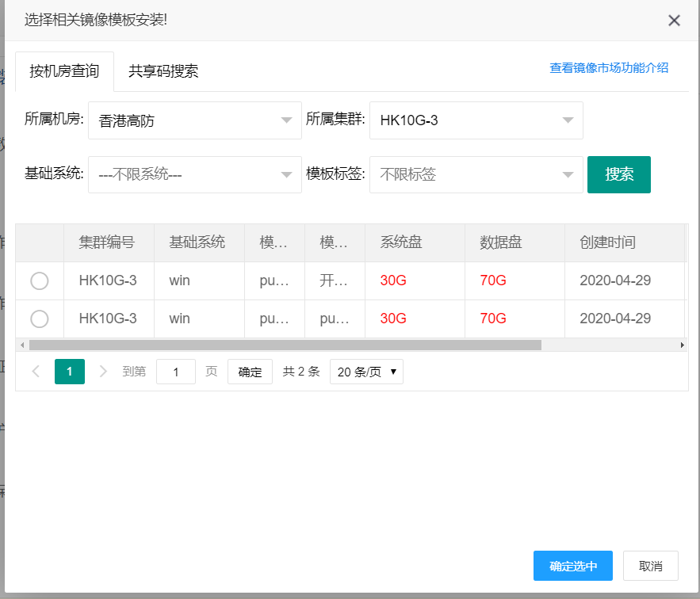Go to previous page arrow

pyautogui.click(x=36, y=372)
